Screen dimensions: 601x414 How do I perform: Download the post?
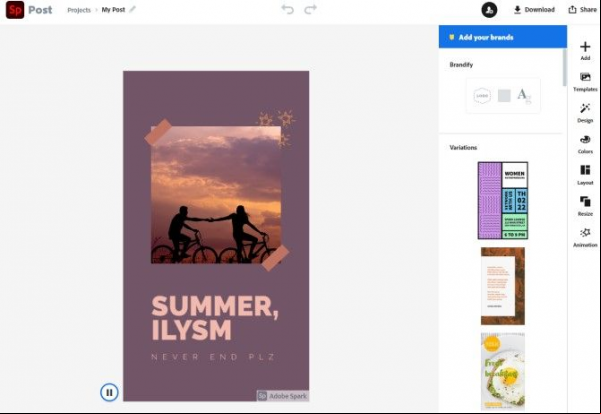[x=534, y=10]
